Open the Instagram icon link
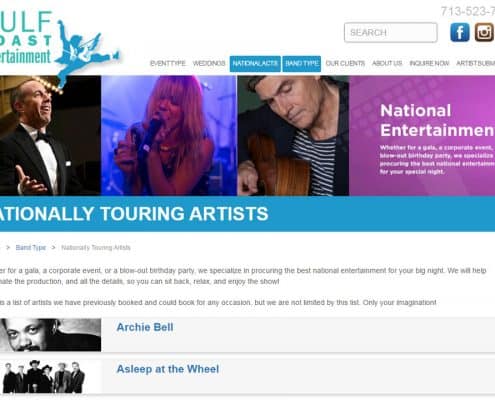Viewport: 495px width, 400px height. pos(484,32)
